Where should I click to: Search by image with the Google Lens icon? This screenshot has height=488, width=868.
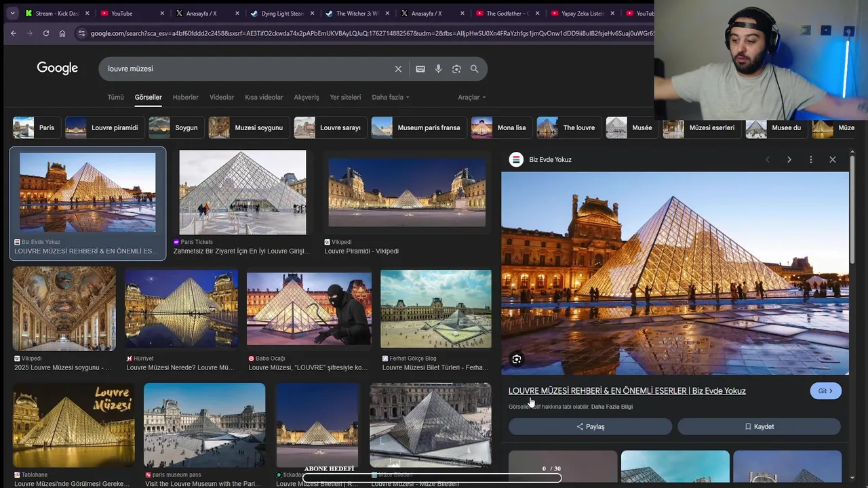456,69
